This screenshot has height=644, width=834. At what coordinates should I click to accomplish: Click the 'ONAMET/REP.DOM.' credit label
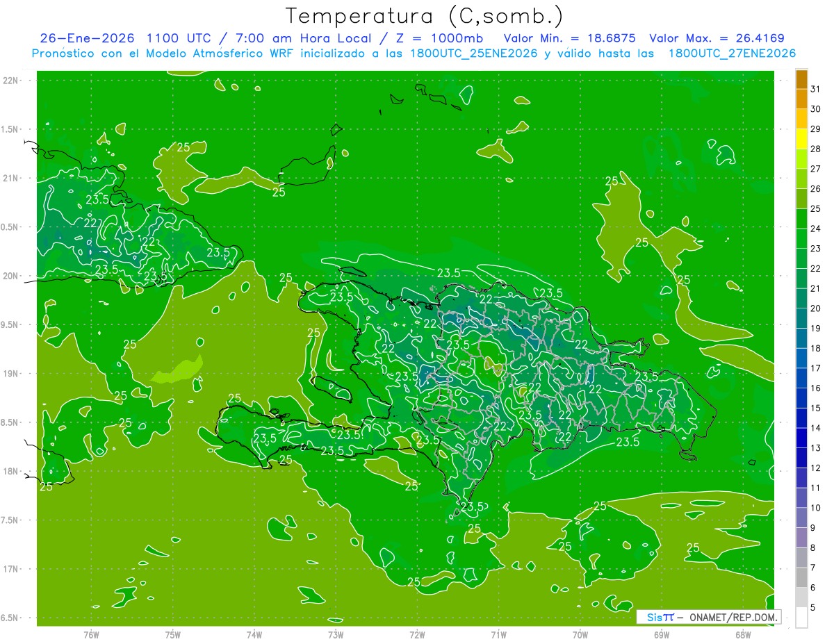pos(733,617)
